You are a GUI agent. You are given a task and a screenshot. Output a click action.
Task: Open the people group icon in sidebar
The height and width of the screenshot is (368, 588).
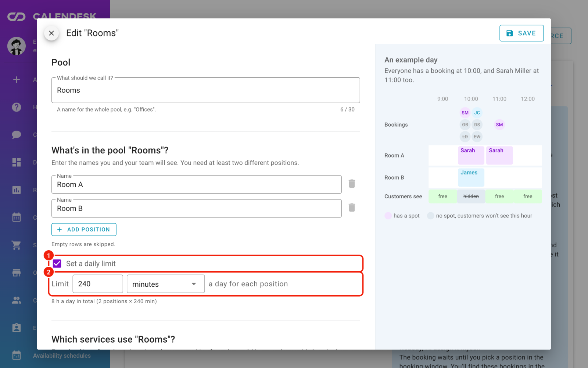click(x=17, y=300)
